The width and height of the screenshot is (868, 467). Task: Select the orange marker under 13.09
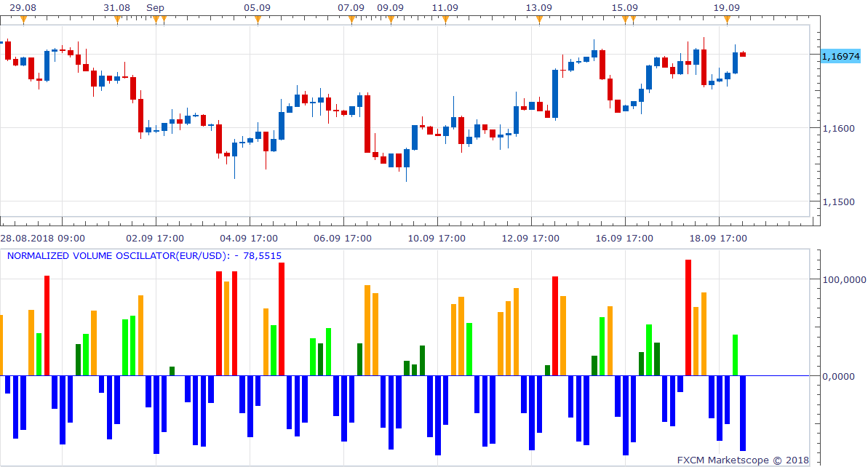pos(540,20)
